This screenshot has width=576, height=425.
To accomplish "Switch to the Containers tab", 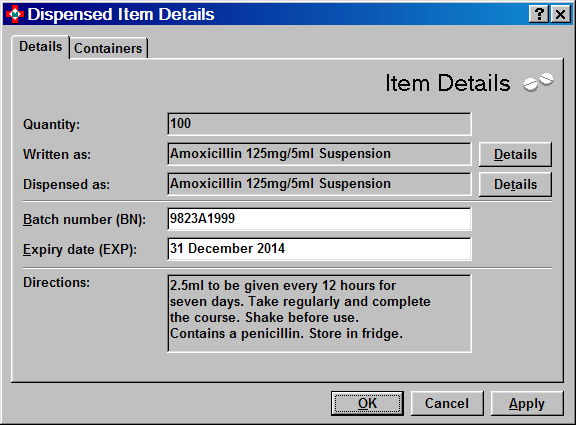I will point(108,48).
